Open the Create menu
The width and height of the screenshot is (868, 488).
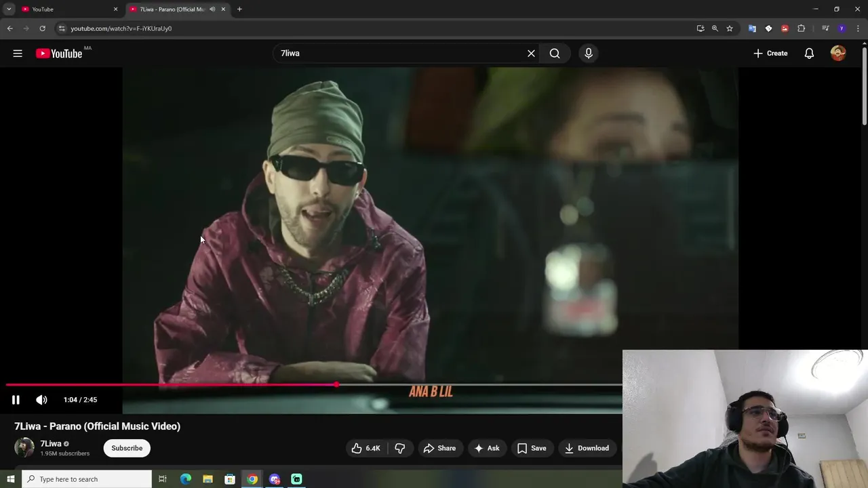[x=770, y=54]
